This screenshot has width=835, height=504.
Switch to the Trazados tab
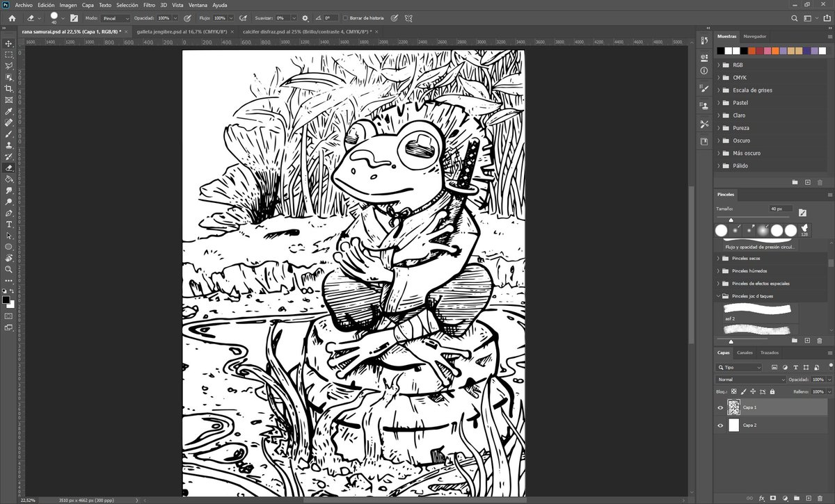pos(770,352)
